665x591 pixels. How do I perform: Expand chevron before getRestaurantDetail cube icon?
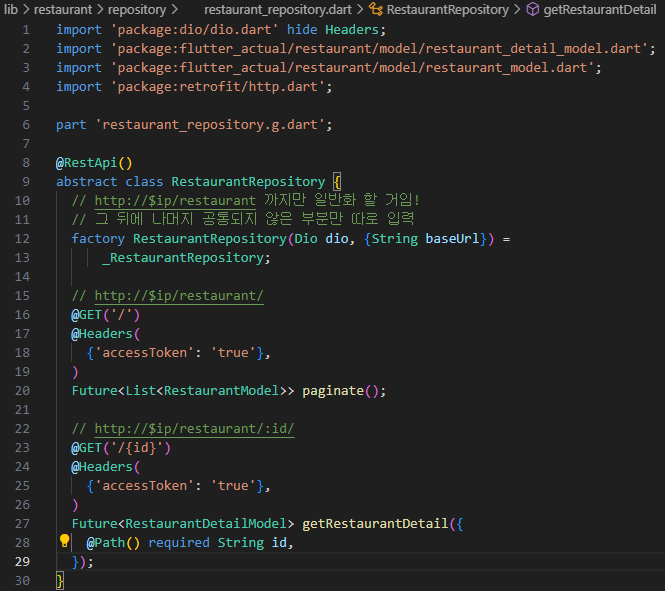pyautogui.click(x=517, y=9)
